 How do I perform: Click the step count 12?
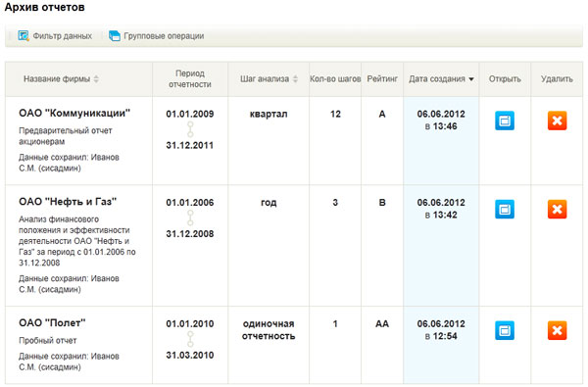click(335, 114)
